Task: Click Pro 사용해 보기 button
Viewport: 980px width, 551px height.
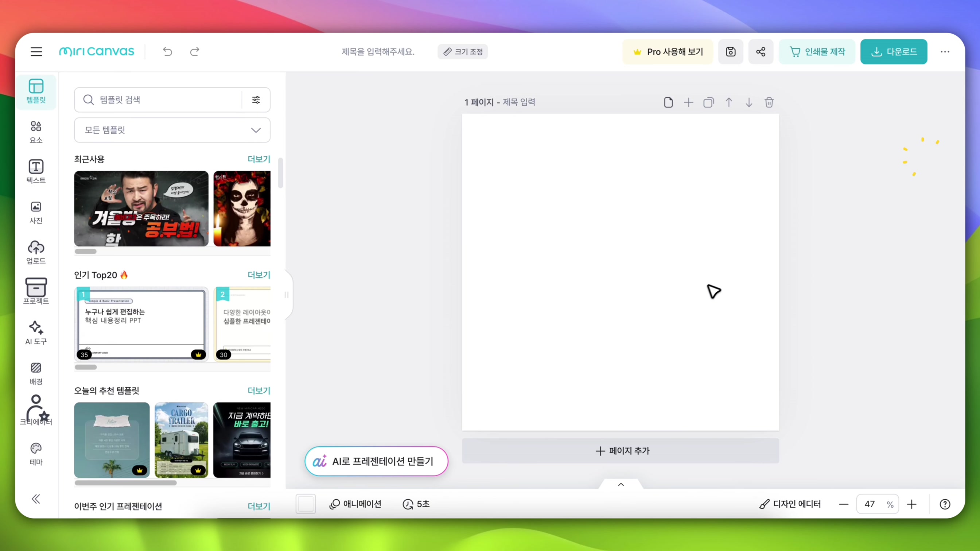Action: [x=668, y=52]
